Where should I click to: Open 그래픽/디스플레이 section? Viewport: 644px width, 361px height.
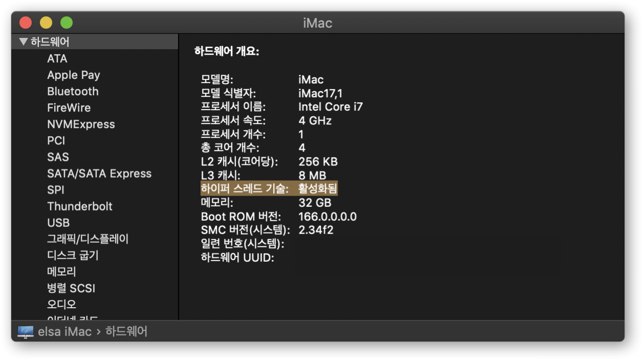click(88, 239)
